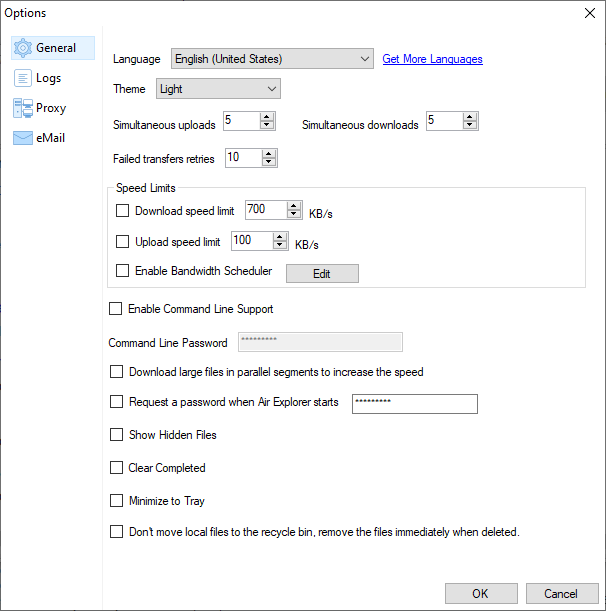
Task: Toggle Enable Bandwidth Scheduler checkbox
Action: tap(123, 271)
